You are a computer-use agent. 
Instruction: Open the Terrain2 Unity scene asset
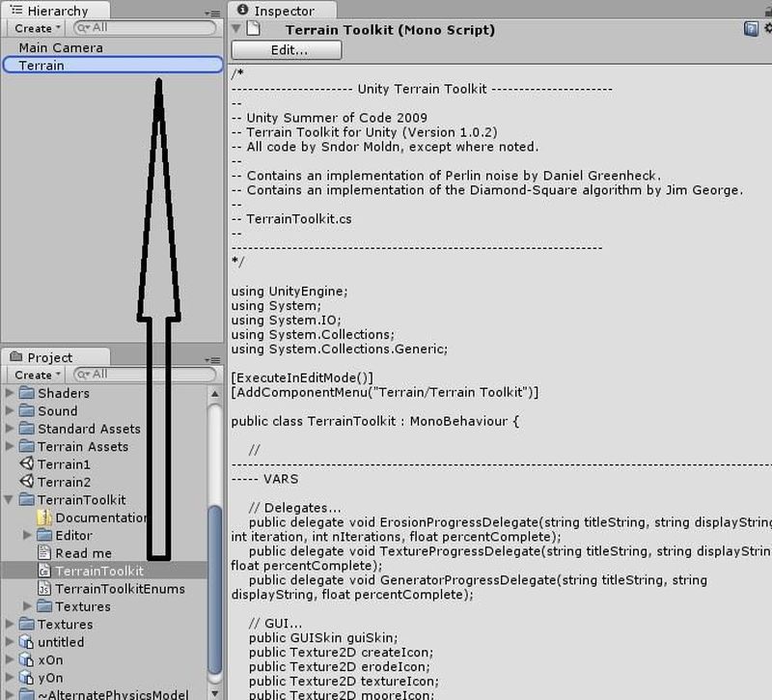(63, 482)
